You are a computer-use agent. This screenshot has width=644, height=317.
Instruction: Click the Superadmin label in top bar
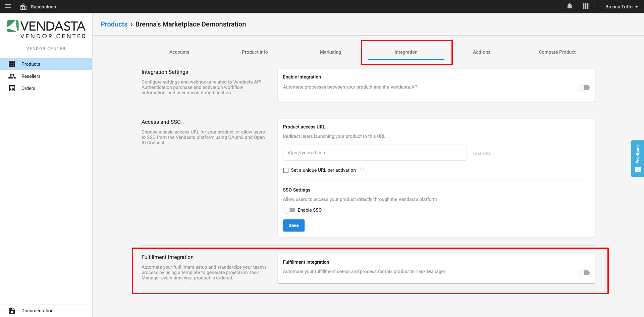point(43,7)
